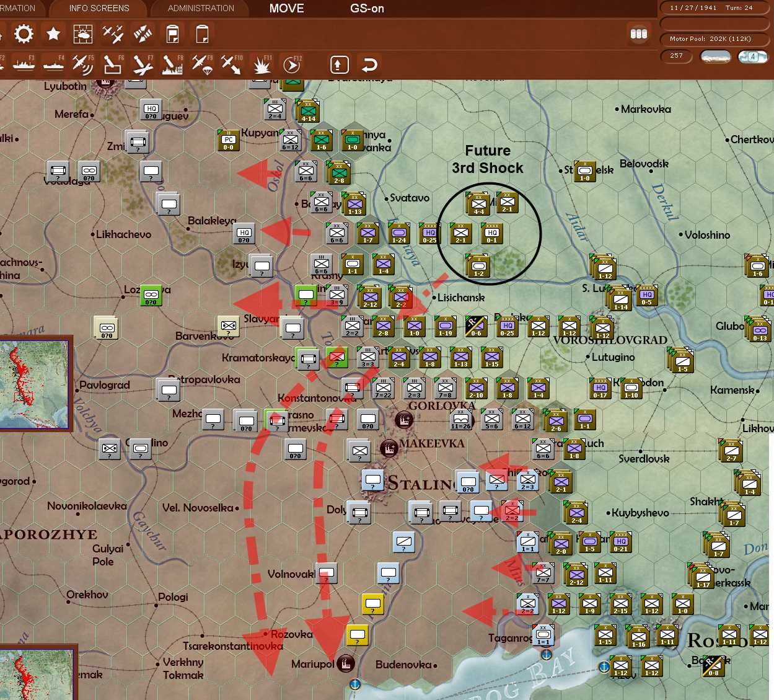Select the 1-17 stack near Novocherkassk
Viewport: 774px width, 700px height.
click(702, 577)
